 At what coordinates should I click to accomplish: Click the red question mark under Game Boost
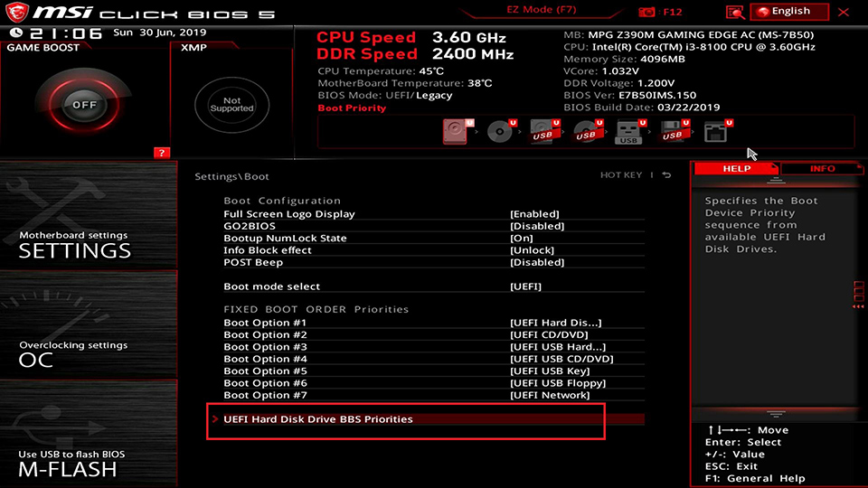162,153
